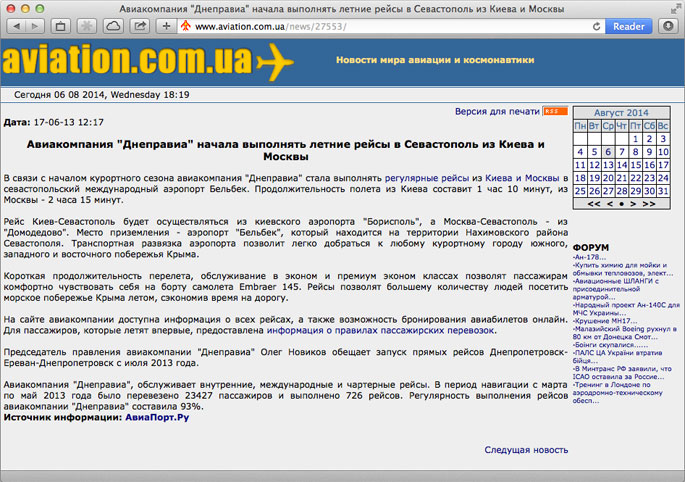685x482 pixels.
Task: Go to next month with > control
Action: 633,204
